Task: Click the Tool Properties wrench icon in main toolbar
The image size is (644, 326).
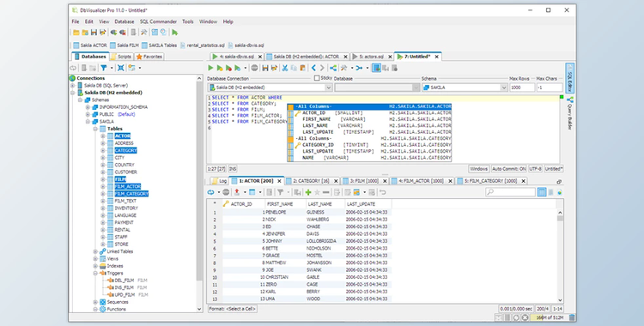Action: tap(143, 33)
